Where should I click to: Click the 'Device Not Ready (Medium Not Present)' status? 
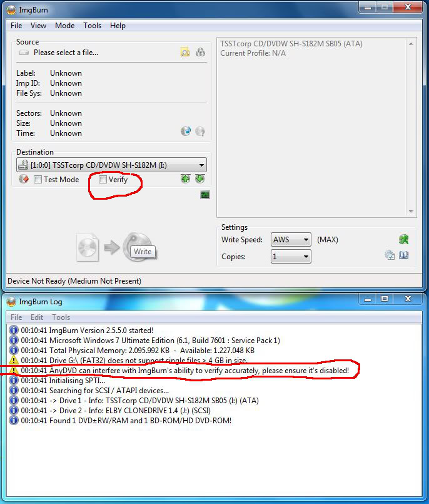coord(74,281)
